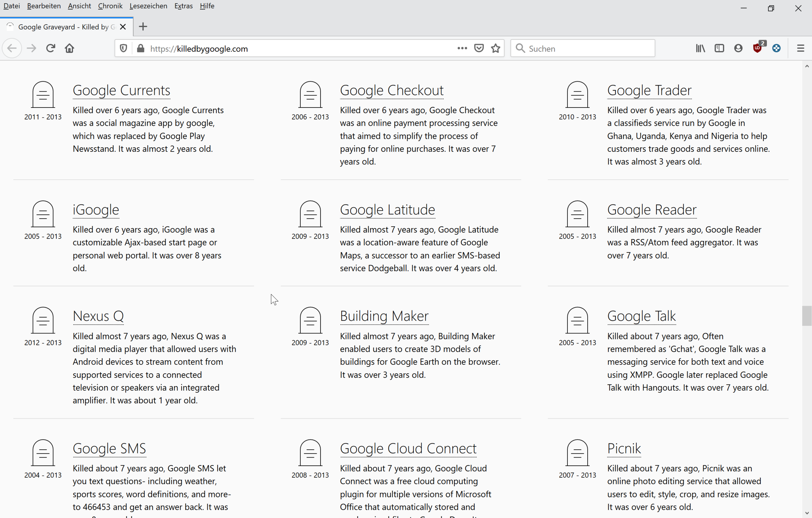Click the Google SMS tombstone icon

point(43,453)
